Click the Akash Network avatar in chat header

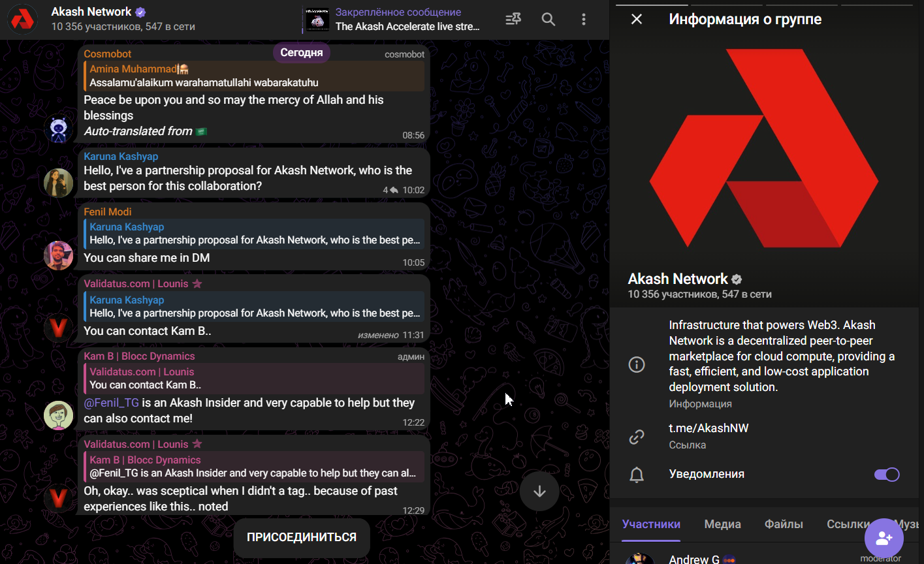click(x=23, y=20)
